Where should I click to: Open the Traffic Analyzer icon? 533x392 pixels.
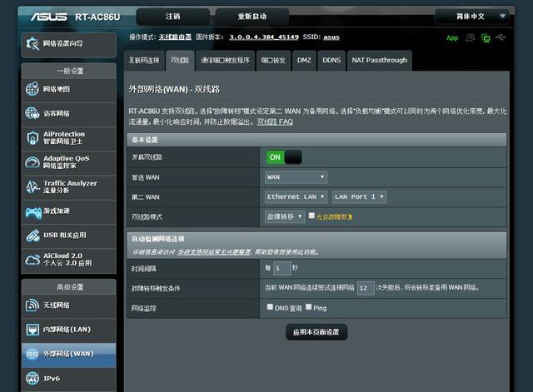pos(32,186)
